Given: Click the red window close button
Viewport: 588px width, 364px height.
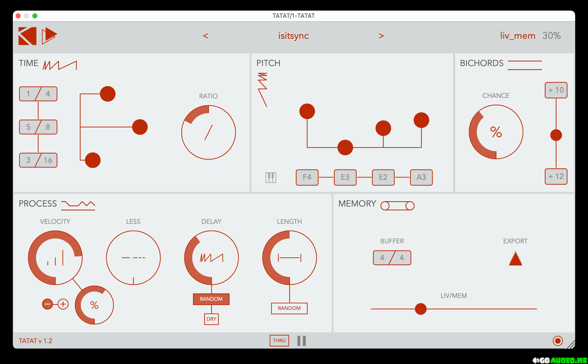Looking at the screenshot, I should click(x=18, y=16).
